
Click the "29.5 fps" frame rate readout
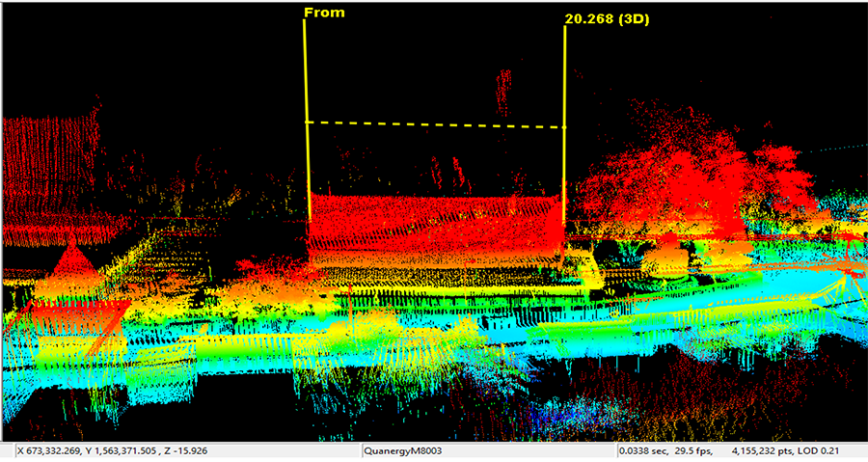[x=693, y=451]
